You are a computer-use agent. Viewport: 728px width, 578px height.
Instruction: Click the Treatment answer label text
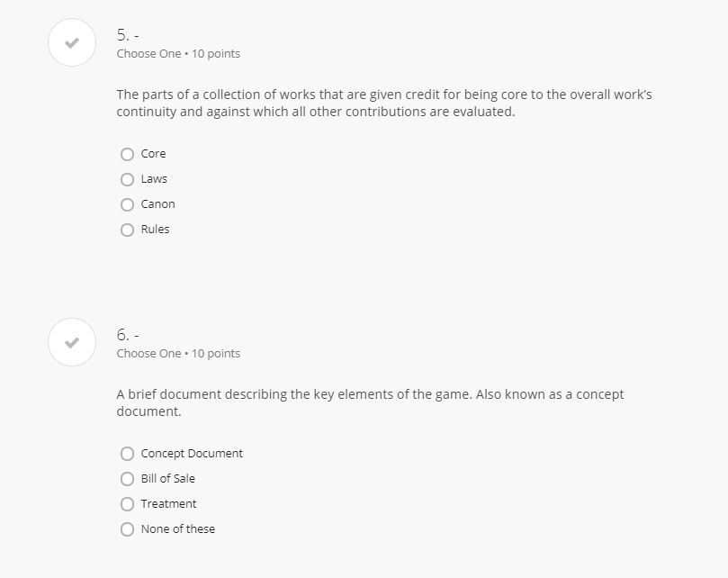[168, 504]
